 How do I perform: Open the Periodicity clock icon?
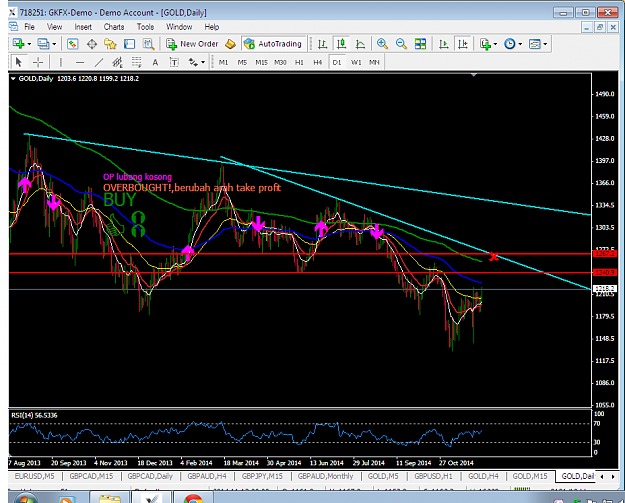510,44
